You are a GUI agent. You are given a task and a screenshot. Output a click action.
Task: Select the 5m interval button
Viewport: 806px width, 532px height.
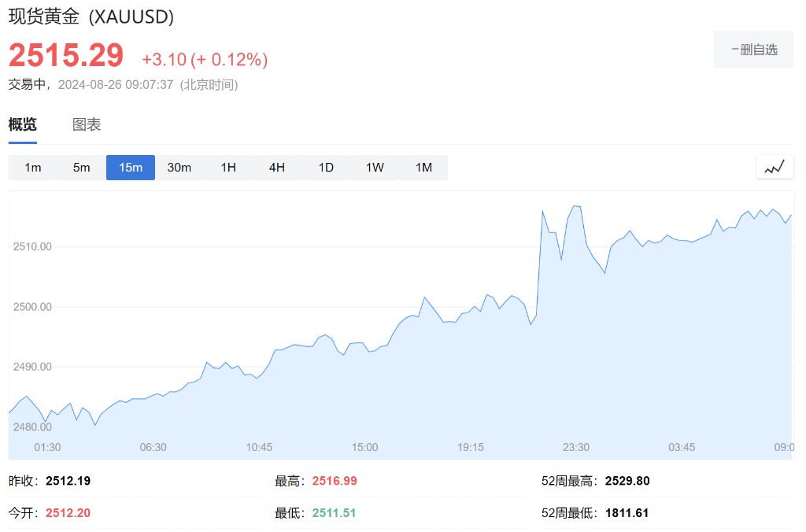[x=82, y=168]
